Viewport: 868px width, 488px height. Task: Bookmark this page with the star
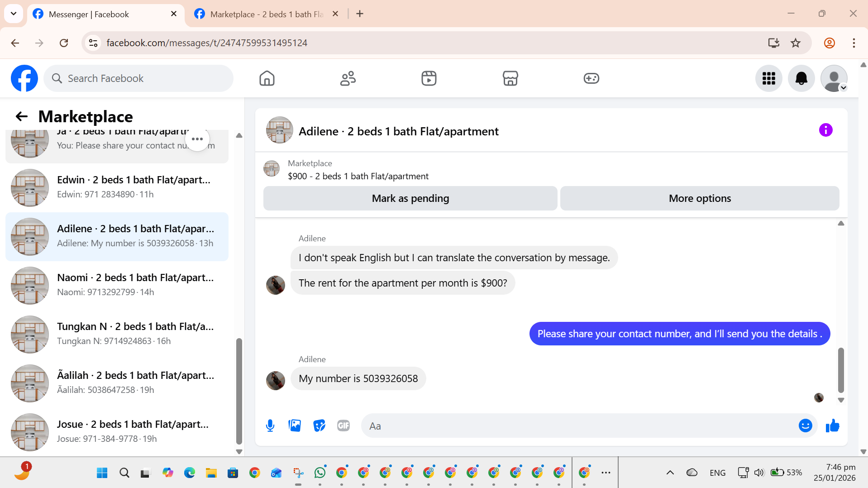tap(795, 43)
